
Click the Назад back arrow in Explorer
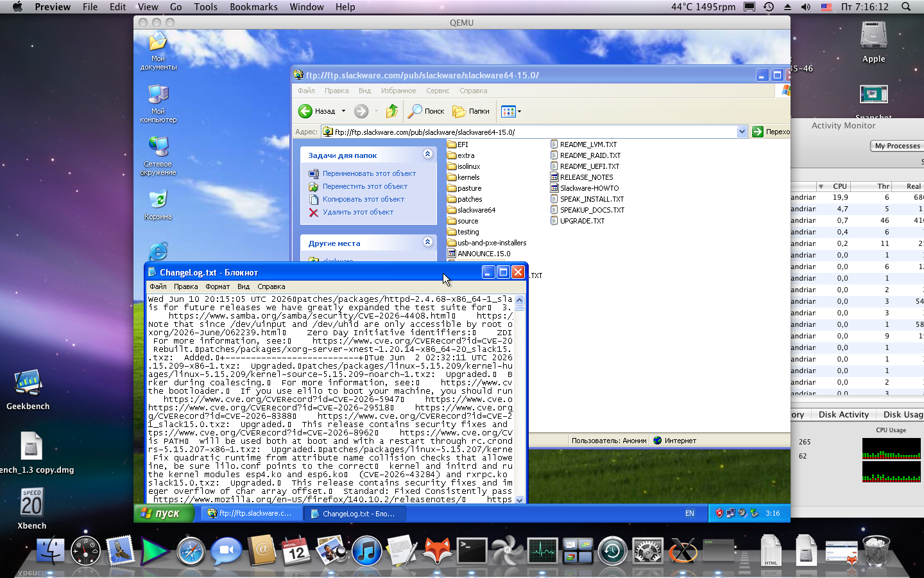pyautogui.click(x=316, y=111)
